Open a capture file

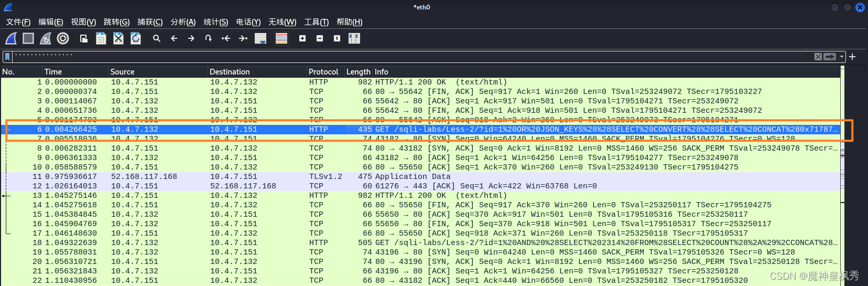click(84, 38)
